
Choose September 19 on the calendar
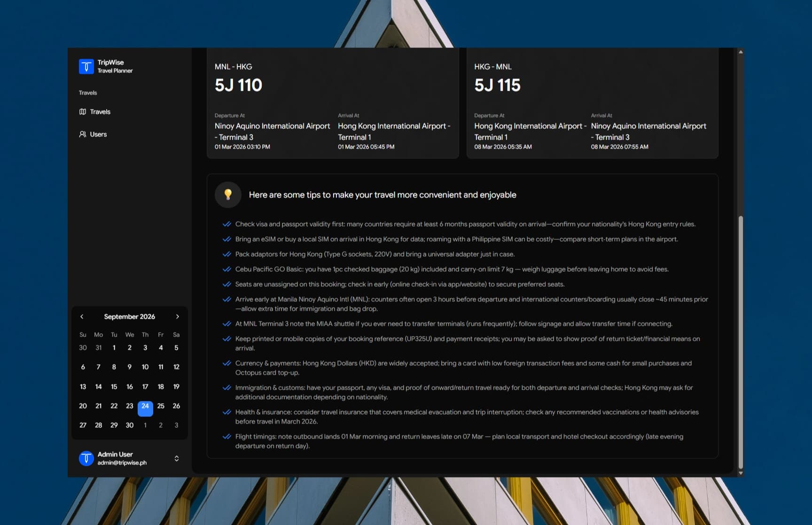click(x=176, y=387)
